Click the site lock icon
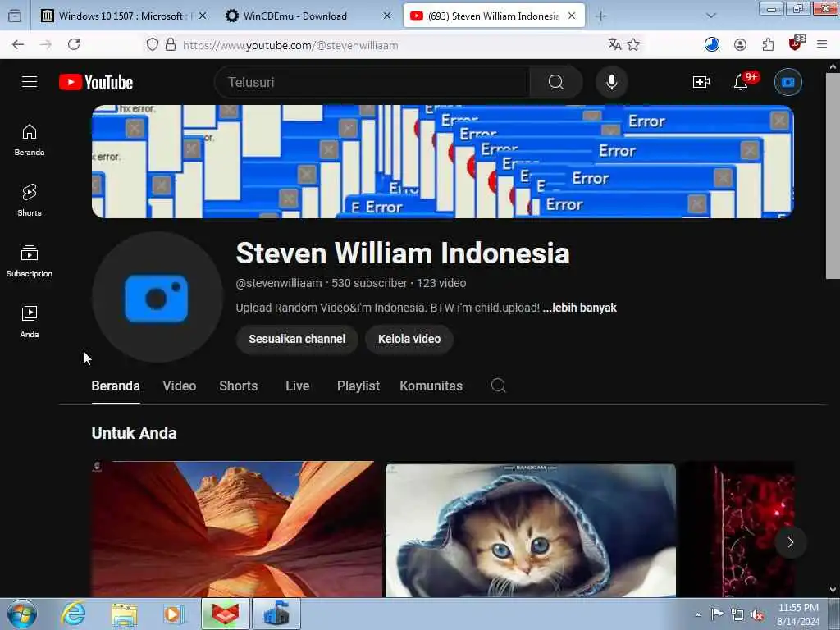Image resolution: width=840 pixels, height=630 pixels. point(171,44)
